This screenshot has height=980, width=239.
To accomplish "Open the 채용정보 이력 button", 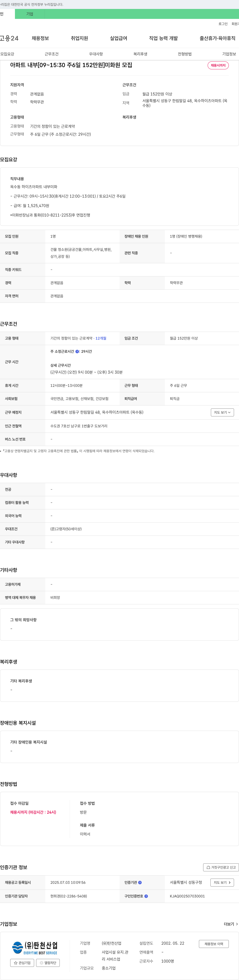I will pos(214,943).
